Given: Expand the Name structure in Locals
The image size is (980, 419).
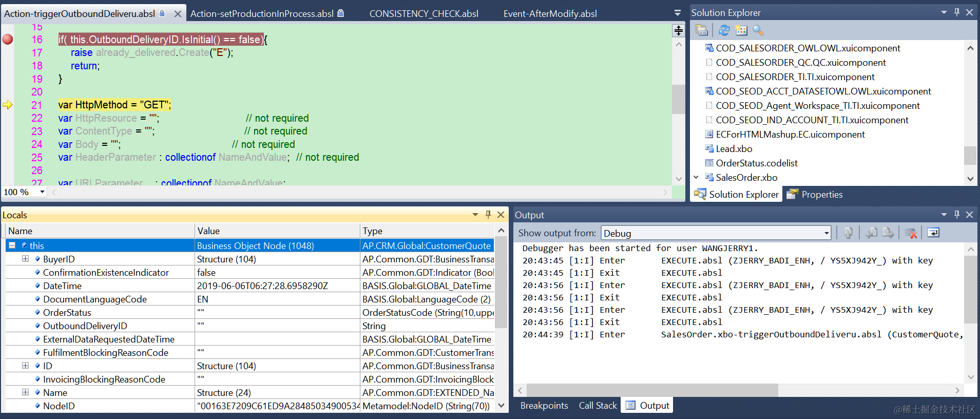Looking at the screenshot, I should 25,392.
